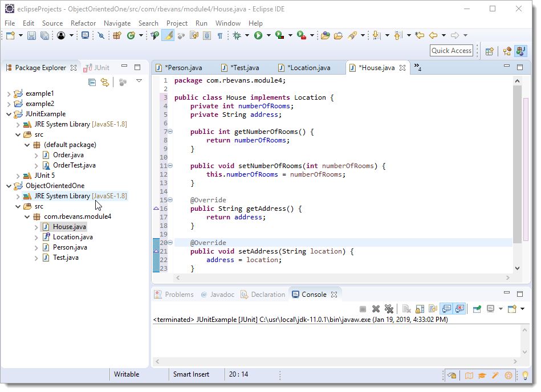Expand the Order.java node

click(x=36, y=156)
